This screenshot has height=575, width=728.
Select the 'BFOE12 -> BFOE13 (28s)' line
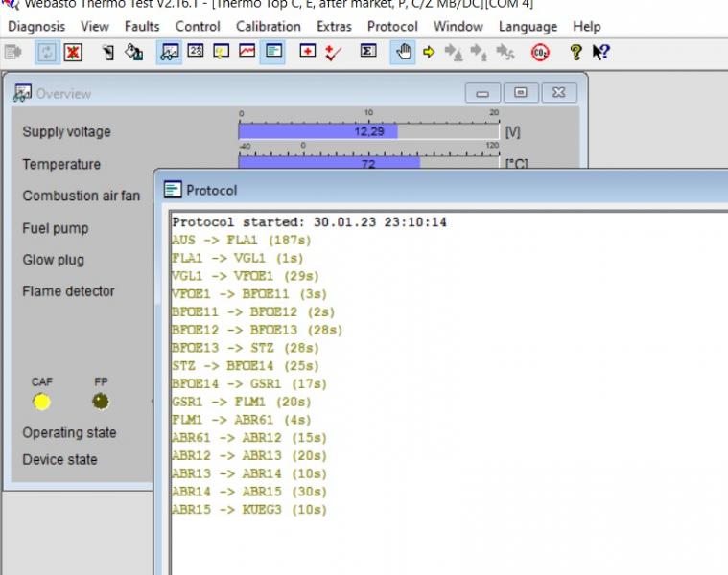coord(257,331)
